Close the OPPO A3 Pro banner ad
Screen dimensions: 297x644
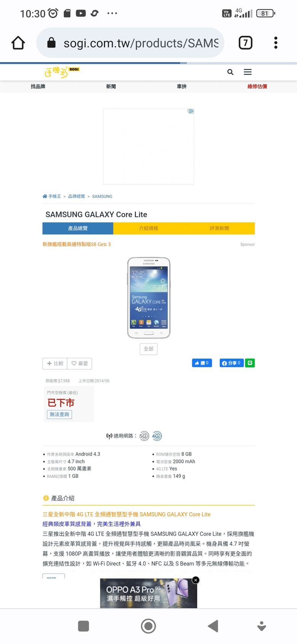click(196, 580)
